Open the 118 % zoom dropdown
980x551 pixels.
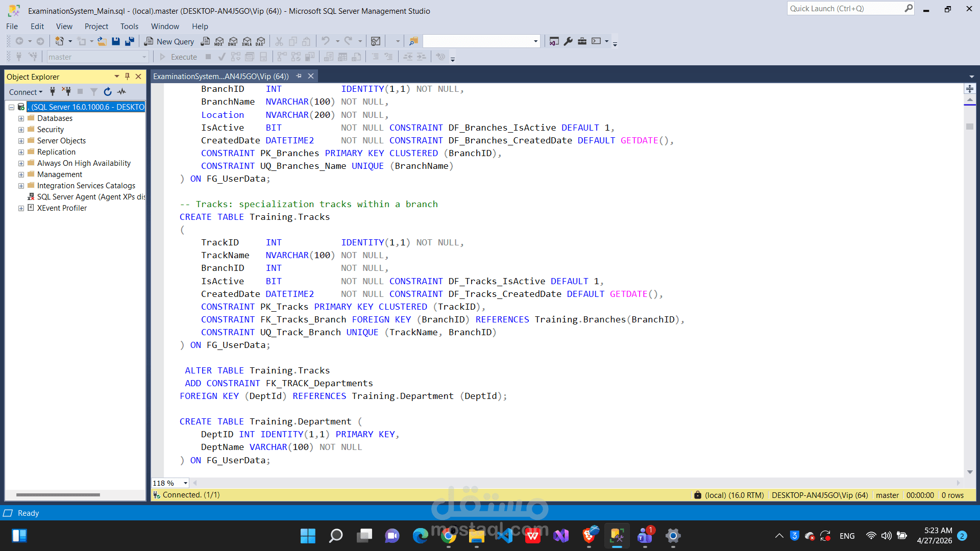point(185,483)
